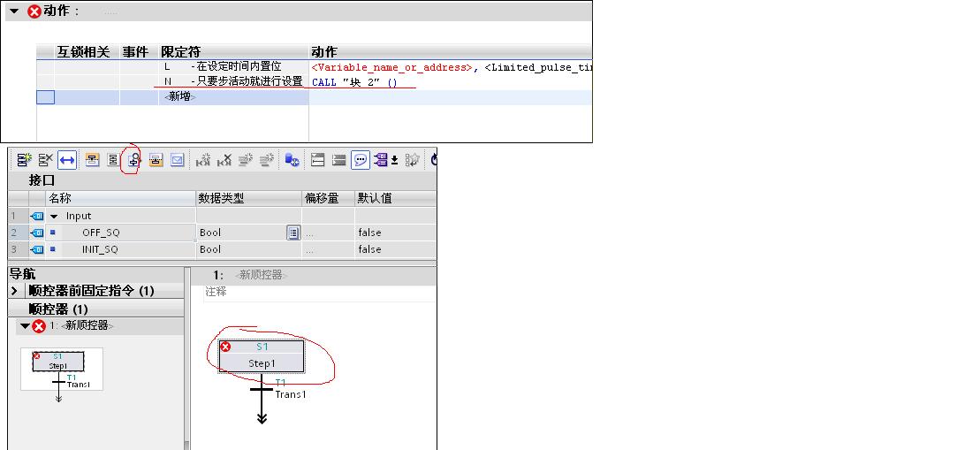Image resolution: width=980 pixels, height=450 pixels.
Task: Open the data type list button in OFF_SQ row
Action: 293,233
